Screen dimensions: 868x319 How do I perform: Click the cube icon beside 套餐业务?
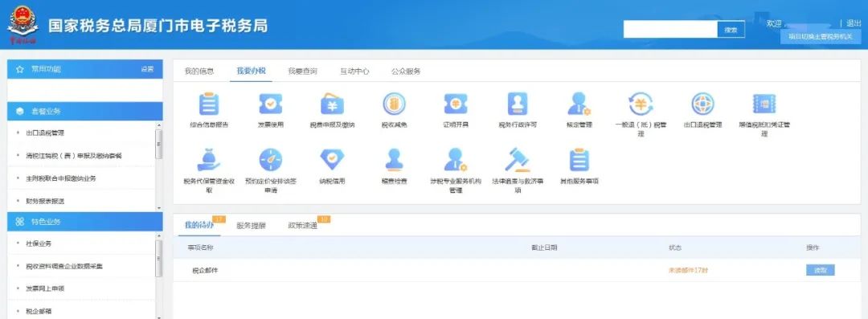point(20,112)
